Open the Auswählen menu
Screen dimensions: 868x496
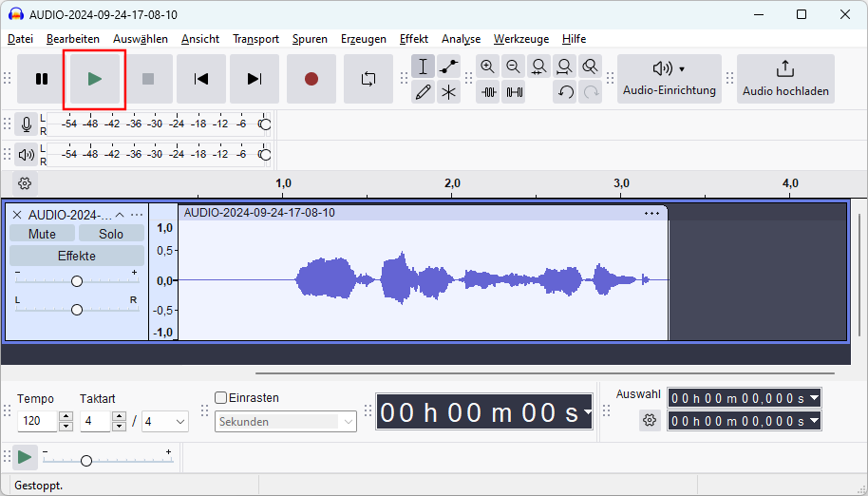141,39
